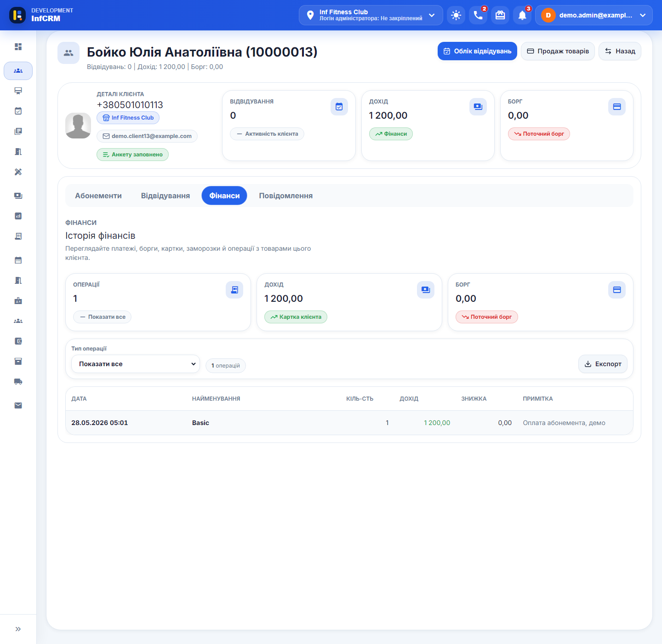
Task: Open the month calendar grid sidebar icon
Action: 18,260
